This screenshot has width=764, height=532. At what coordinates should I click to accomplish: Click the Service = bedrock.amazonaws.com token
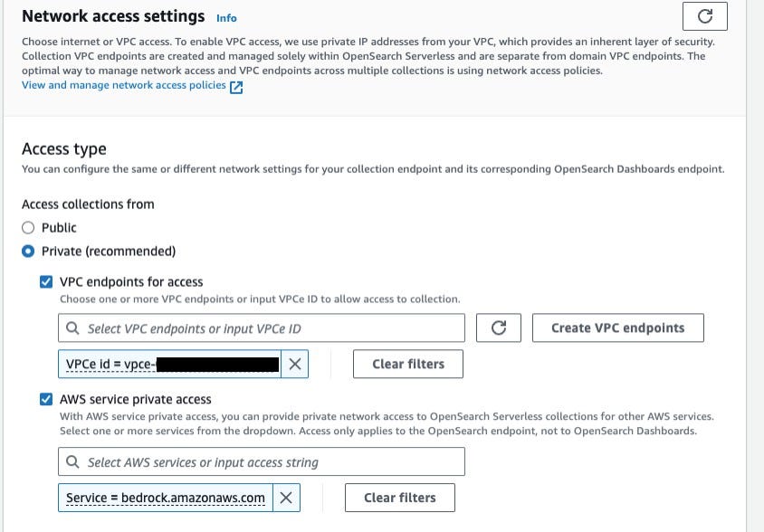tap(166, 498)
